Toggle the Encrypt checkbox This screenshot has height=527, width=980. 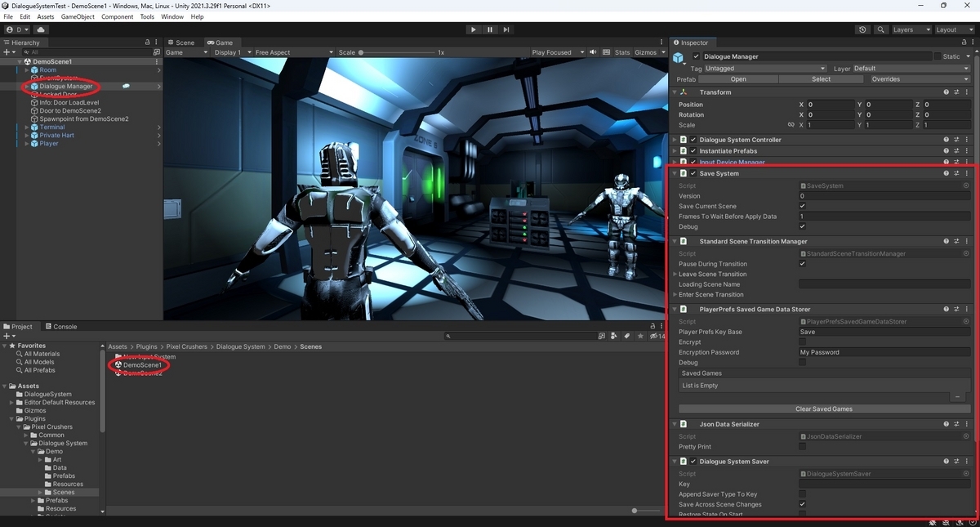[802, 342]
